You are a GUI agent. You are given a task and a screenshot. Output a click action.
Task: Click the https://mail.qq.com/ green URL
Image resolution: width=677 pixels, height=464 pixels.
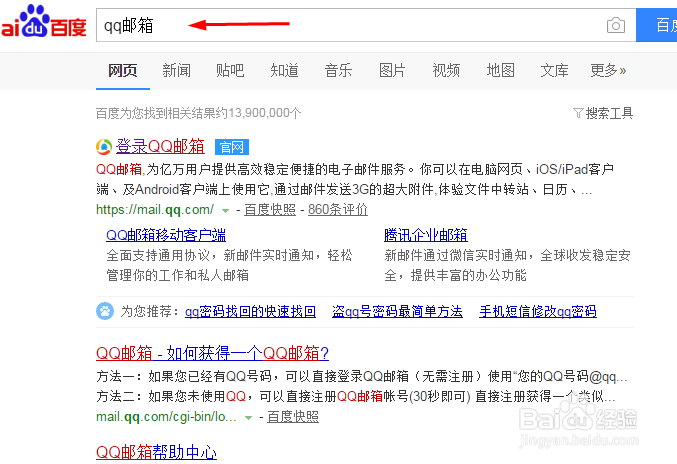pyautogui.click(x=155, y=210)
